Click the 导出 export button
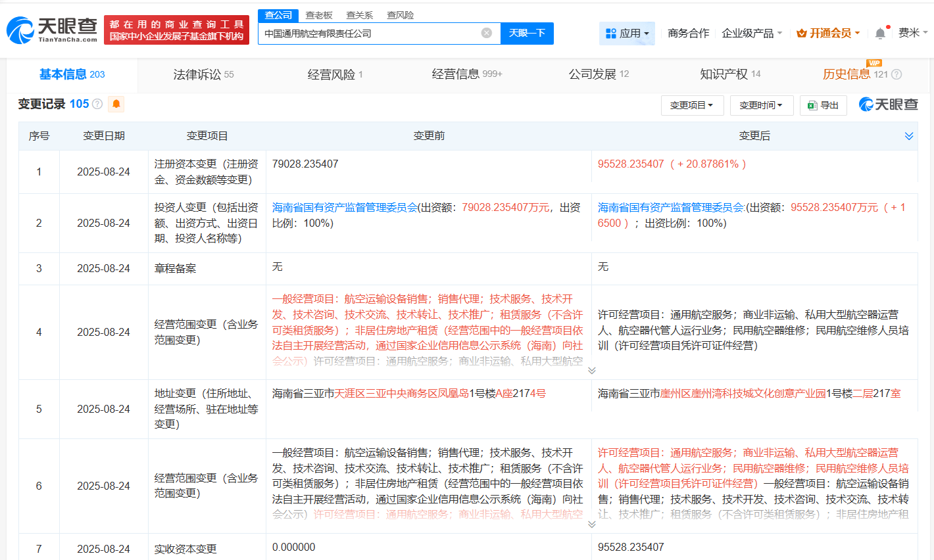The height and width of the screenshot is (560, 934). pyautogui.click(x=823, y=105)
